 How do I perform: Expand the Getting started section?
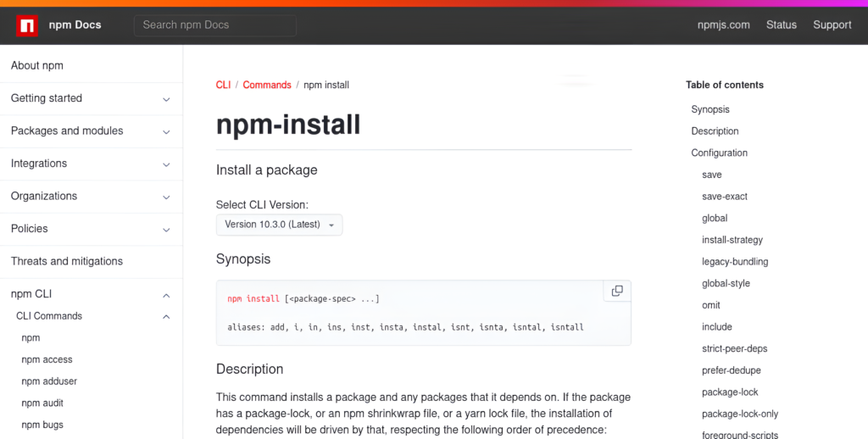(x=166, y=99)
